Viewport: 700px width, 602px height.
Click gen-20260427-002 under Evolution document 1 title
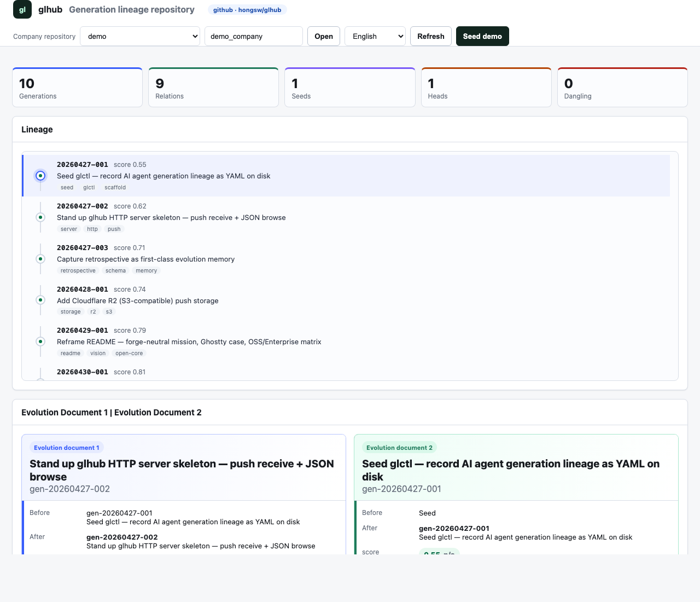tap(69, 489)
